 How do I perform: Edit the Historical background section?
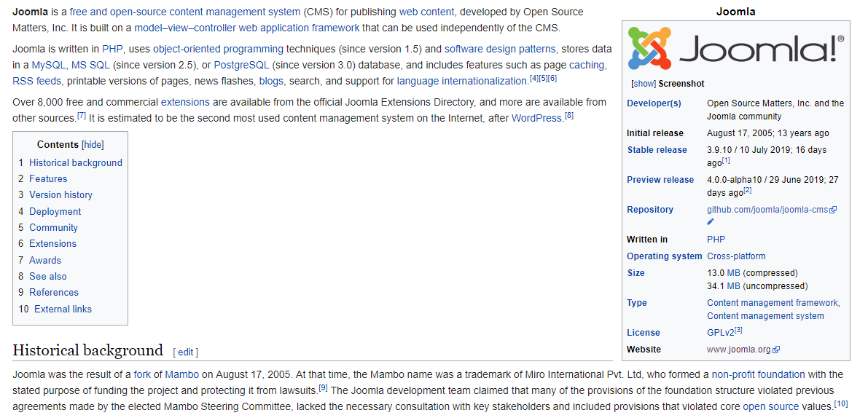coord(185,352)
